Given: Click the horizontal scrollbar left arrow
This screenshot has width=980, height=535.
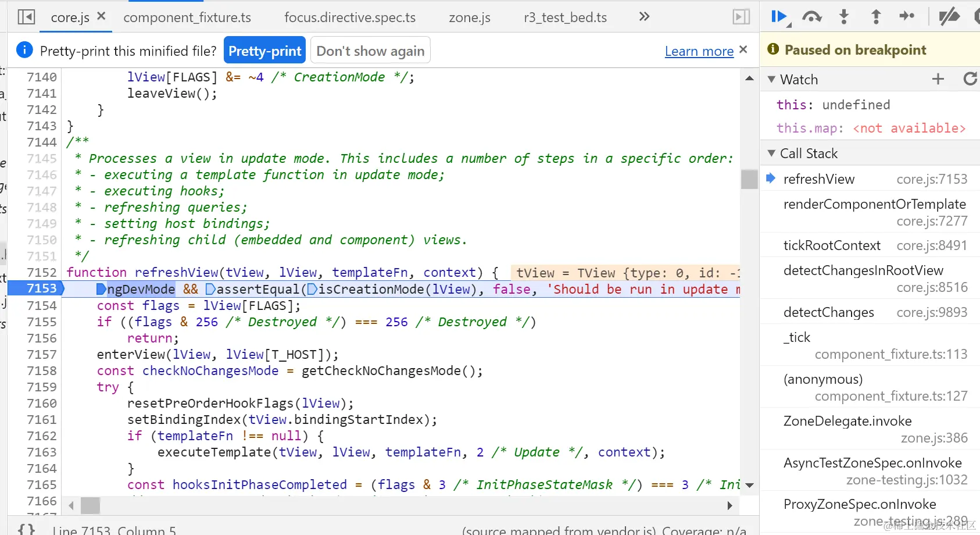Looking at the screenshot, I should pyautogui.click(x=71, y=505).
